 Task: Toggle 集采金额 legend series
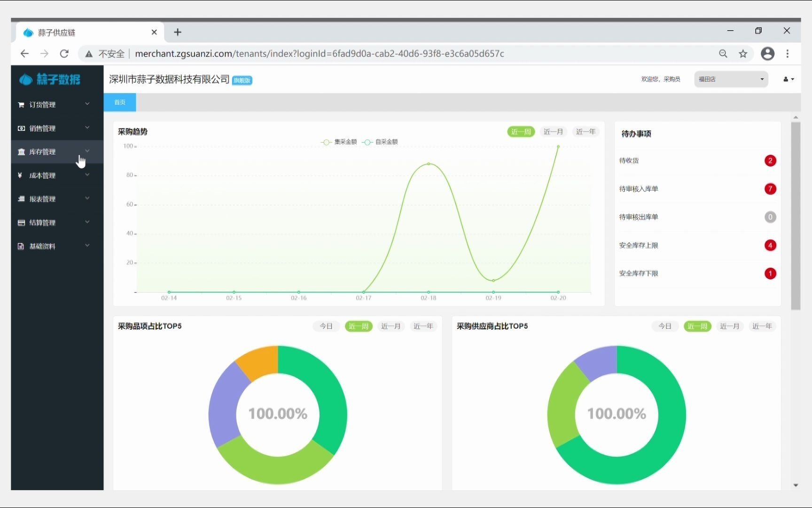click(339, 142)
